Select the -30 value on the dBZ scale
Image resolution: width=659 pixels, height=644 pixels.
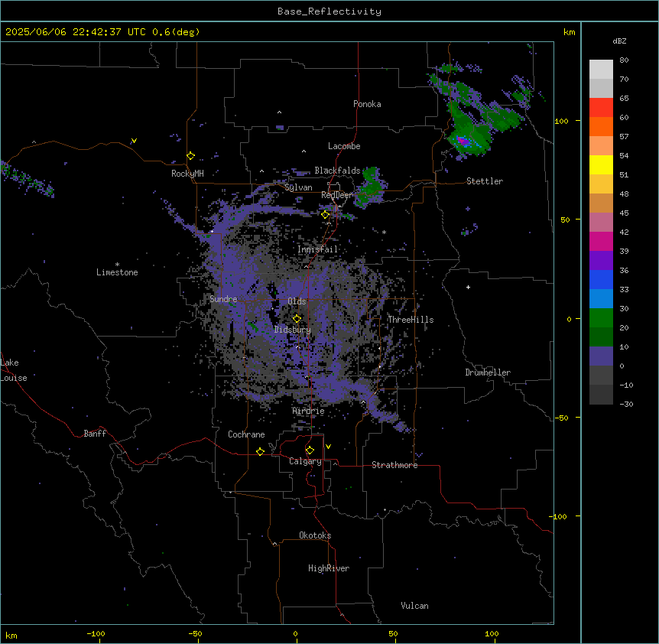point(626,404)
